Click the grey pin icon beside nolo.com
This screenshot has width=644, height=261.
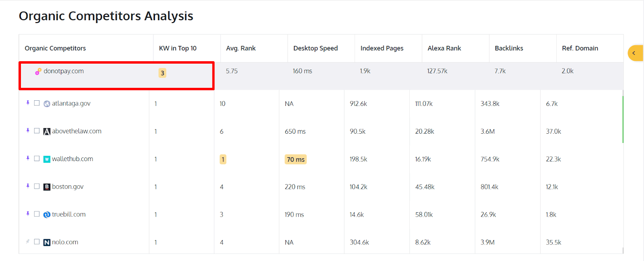point(28,242)
